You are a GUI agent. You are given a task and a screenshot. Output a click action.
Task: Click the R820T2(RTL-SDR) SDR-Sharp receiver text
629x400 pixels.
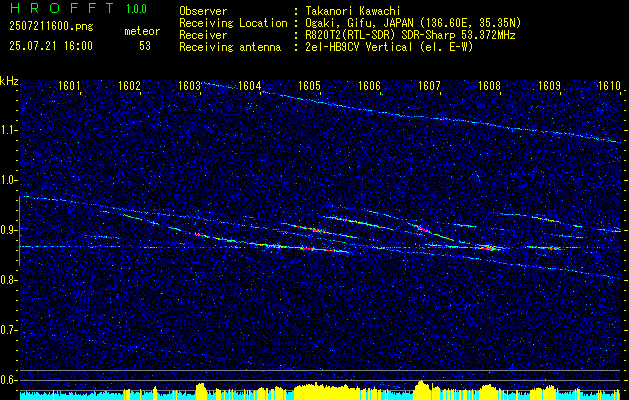tap(410, 35)
